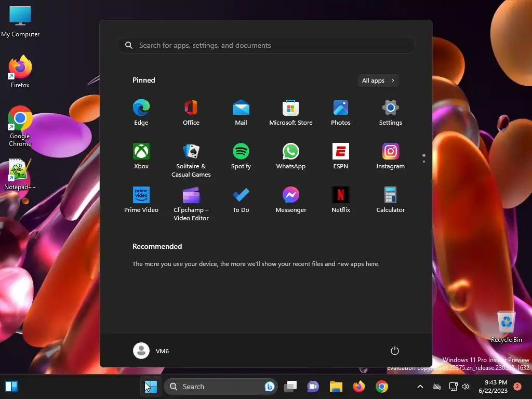
Task: Go to next pinned apps page dots
Action: point(424,158)
